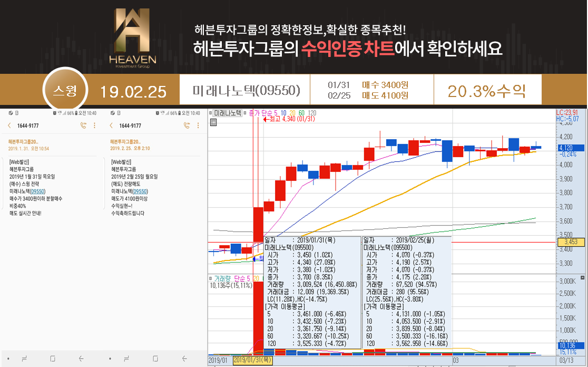588x367 pixels.
Task: Click the 매도 4100원 sell price text
Action: pyautogui.click(x=385, y=95)
